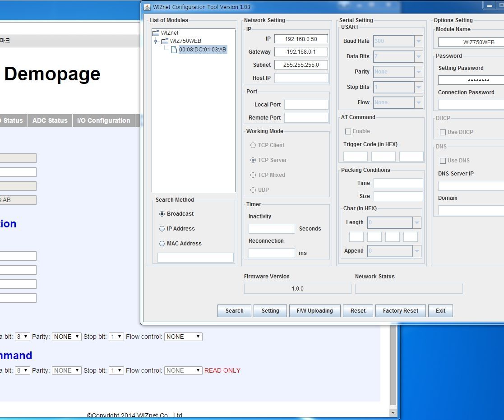Image resolution: width=504 pixels, height=420 pixels.
Task: Open the Stop Bits dropdown in Serial Setting
Action: (x=419, y=87)
